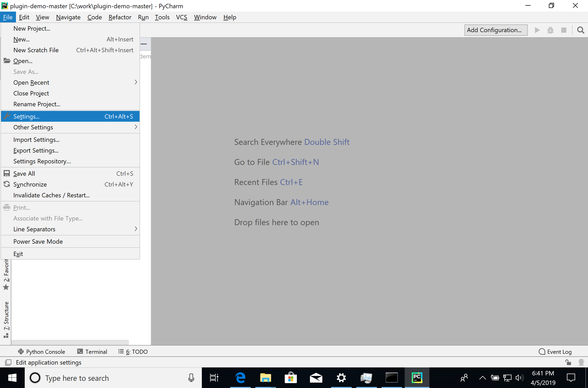Open Task View on the taskbar

pos(214,378)
